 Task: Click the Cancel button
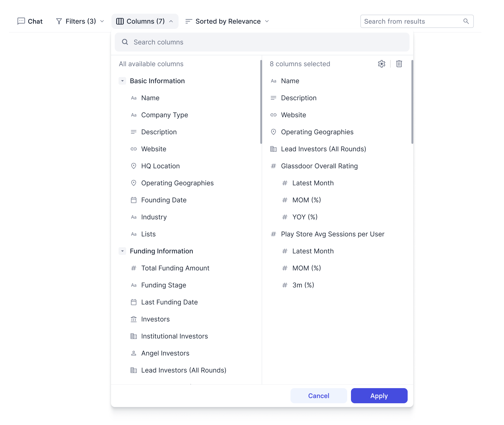[x=318, y=396]
